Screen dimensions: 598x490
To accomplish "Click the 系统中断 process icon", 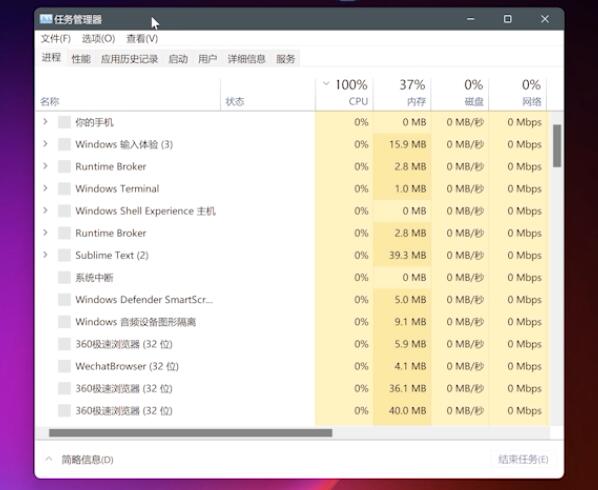I will pyautogui.click(x=64, y=277).
